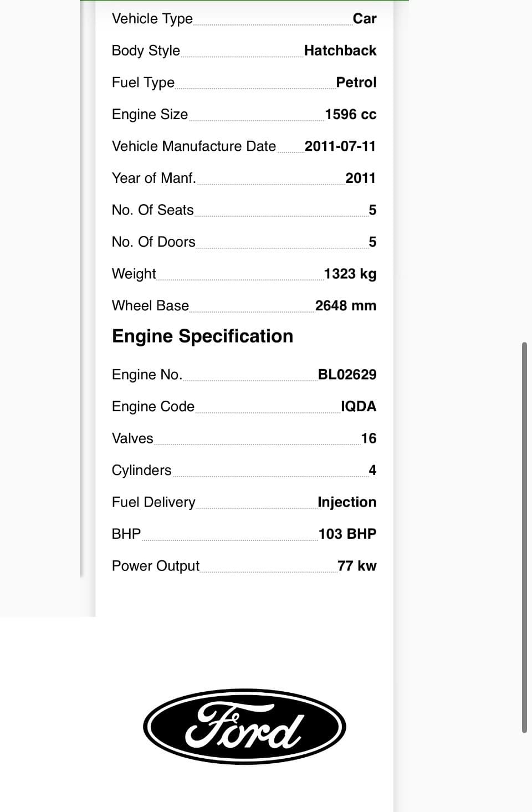
Task: Select the 'No. Of Doors' label
Action: pos(154,242)
